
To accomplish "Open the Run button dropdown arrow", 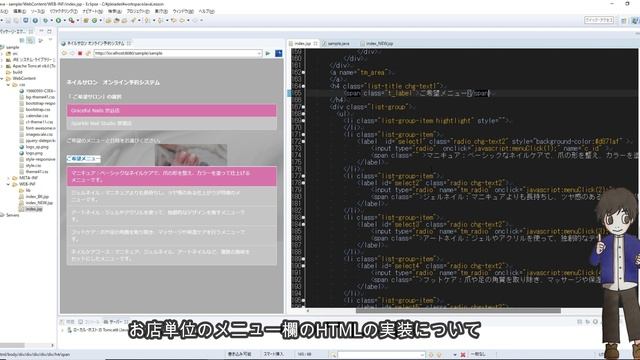I will coord(64,20).
